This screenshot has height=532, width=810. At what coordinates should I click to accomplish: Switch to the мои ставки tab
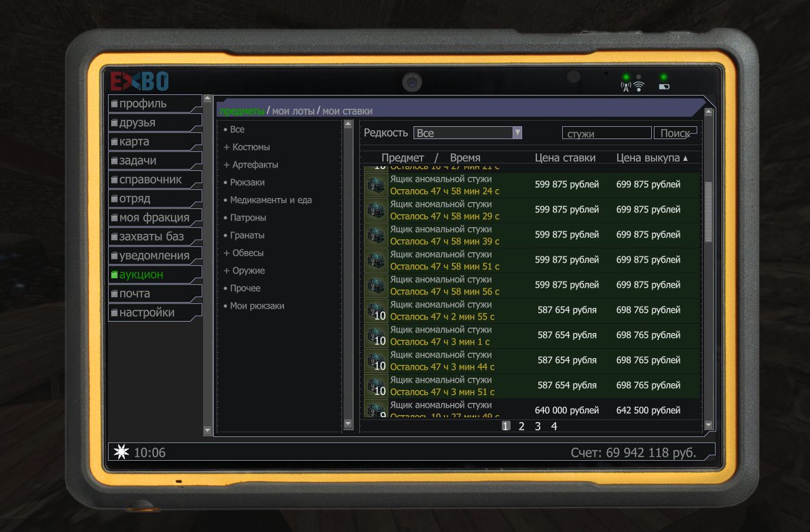pyautogui.click(x=347, y=111)
